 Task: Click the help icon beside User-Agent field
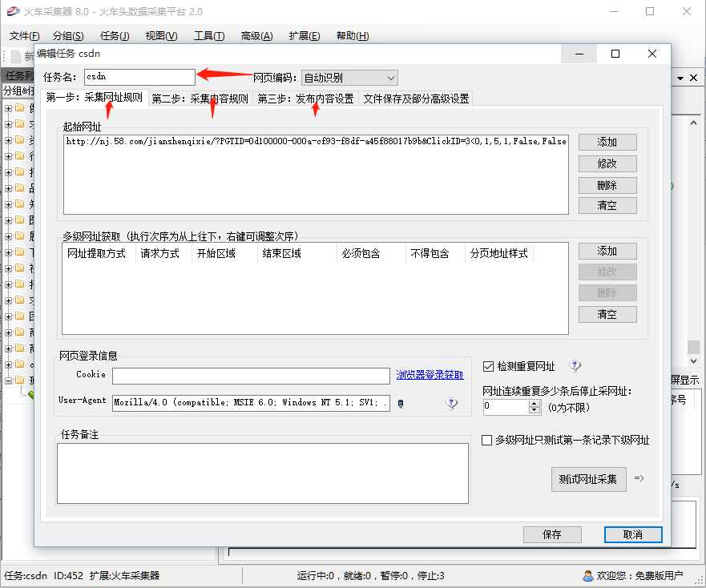click(x=452, y=403)
